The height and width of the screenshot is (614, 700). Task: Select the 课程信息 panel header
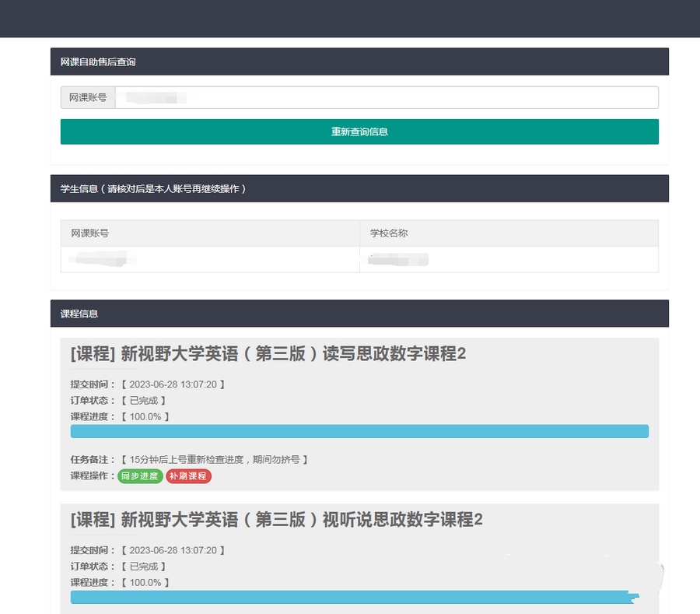point(359,314)
